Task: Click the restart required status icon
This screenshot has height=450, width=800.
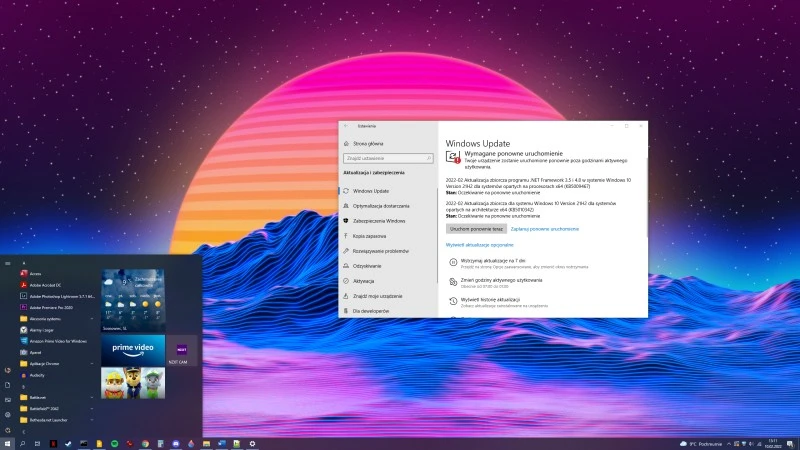Action: pos(453,157)
